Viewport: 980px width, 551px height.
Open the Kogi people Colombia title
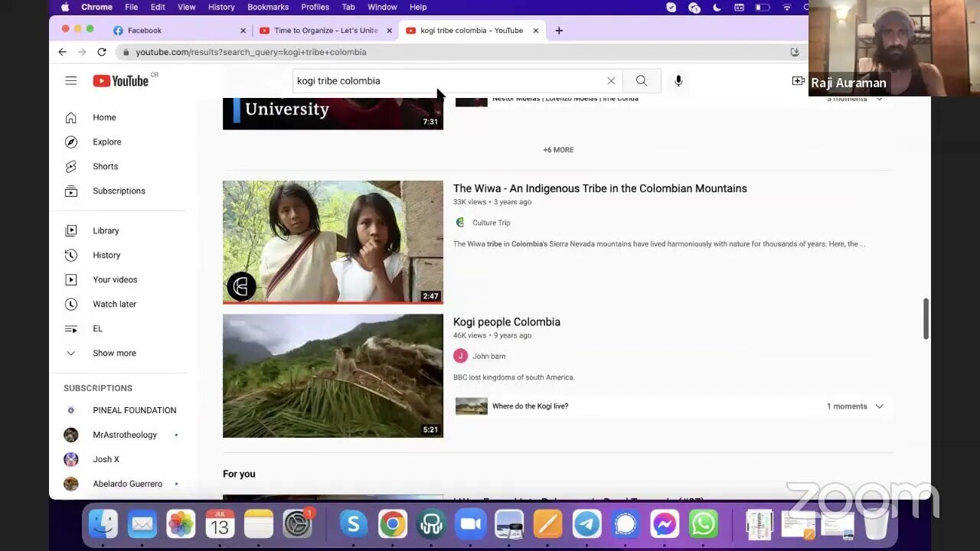pos(507,322)
